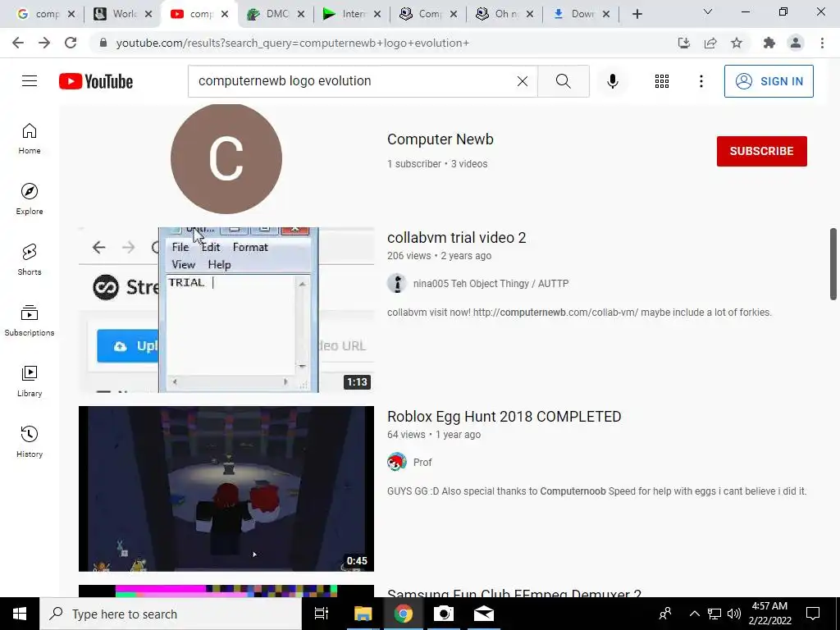Open Chrome three-dot menu
Viewport: 840px width, 630px height.
[822, 43]
